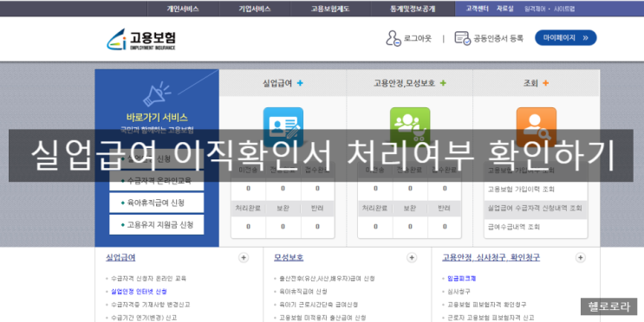Open the green 고용안정,모성보호 family icon
This screenshot has height=322, width=644.
coord(410,127)
